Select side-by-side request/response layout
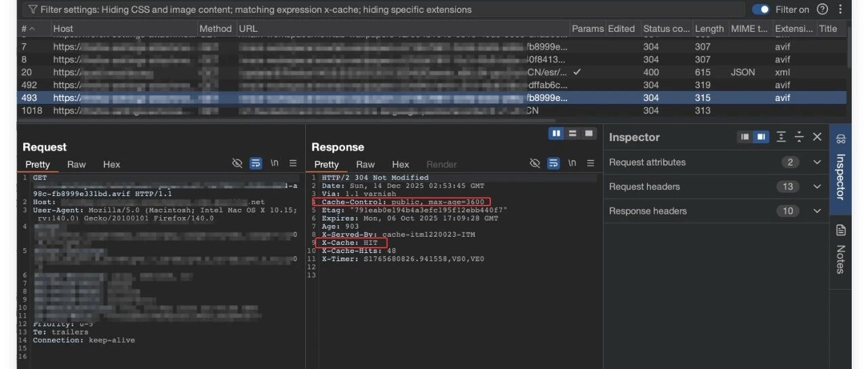This screenshot has height=369, width=868. tap(557, 134)
